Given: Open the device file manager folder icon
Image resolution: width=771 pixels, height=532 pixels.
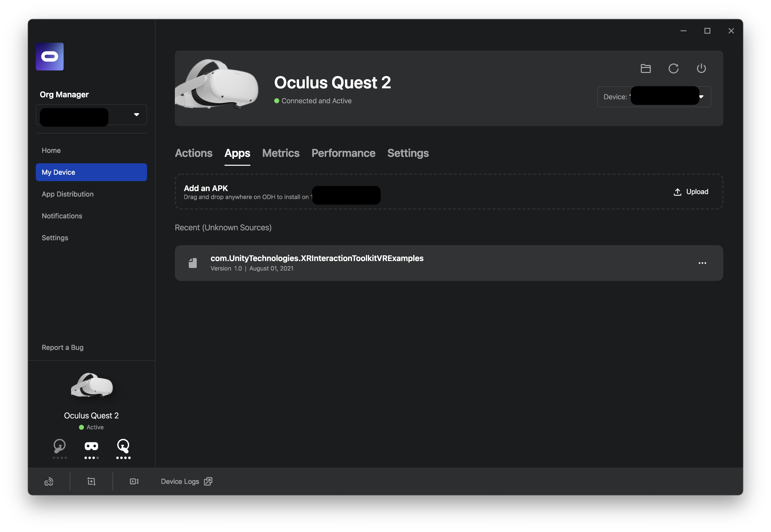Looking at the screenshot, I should 646,68.
